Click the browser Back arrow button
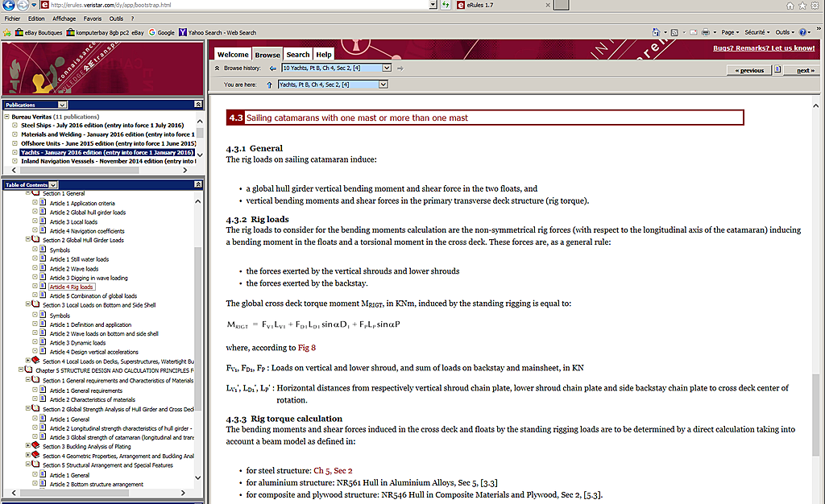825x504 pixels. 8,6
